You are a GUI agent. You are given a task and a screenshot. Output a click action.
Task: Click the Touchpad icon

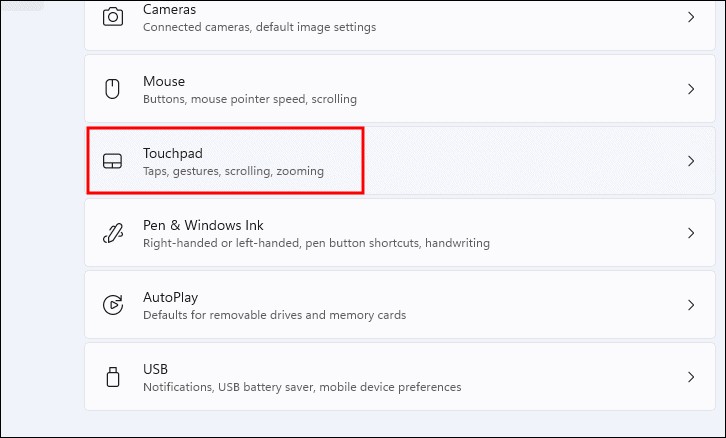pyautogui.click(x=113, y=161)
